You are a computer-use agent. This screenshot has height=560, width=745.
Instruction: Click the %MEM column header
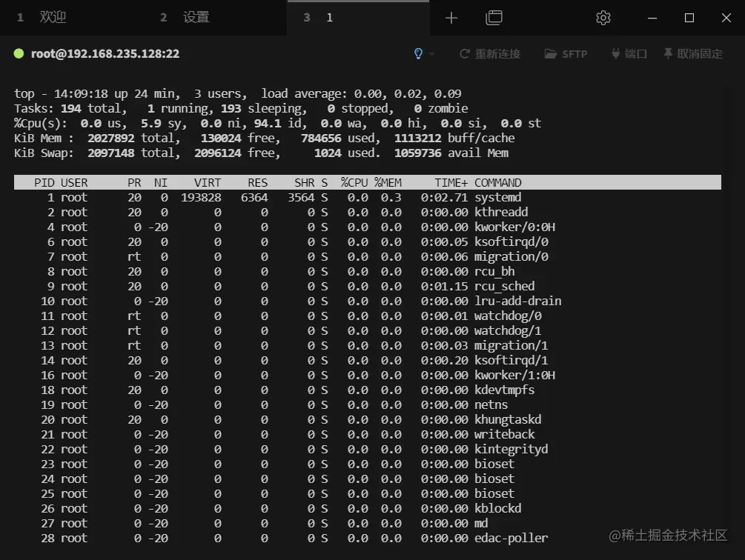click(x=388, y=183)
